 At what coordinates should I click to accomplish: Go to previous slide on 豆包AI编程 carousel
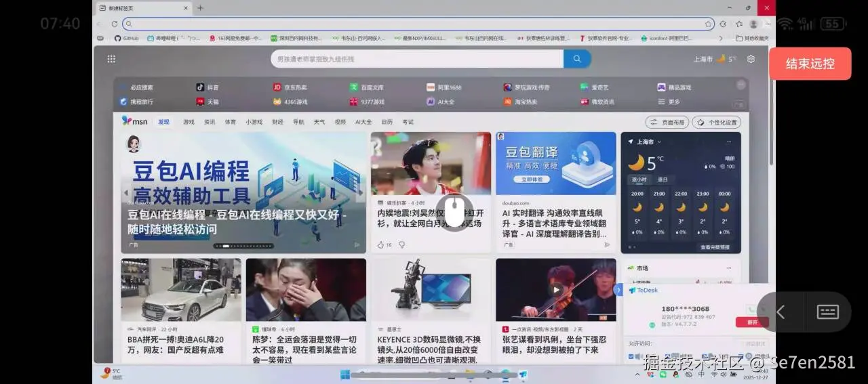125,192
